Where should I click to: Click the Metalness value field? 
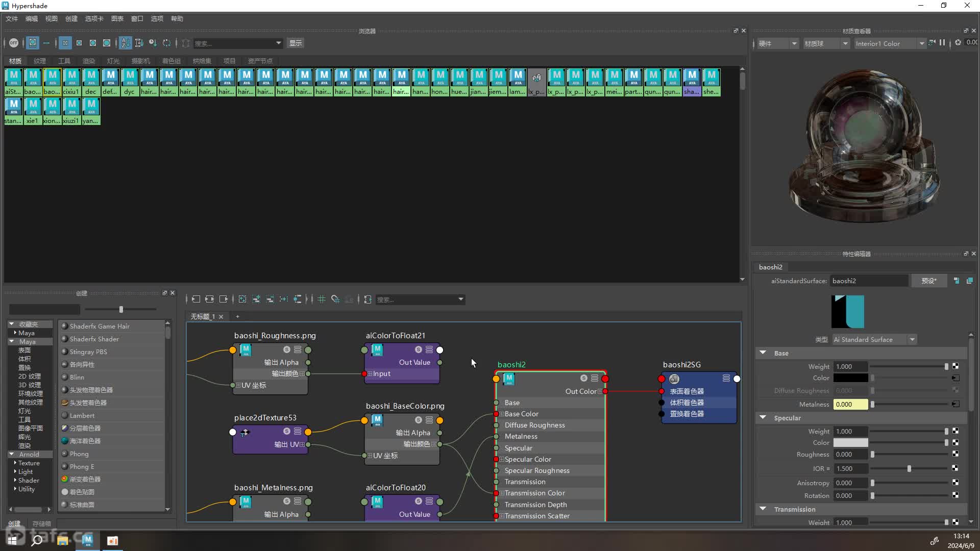click(x=850, y=404)
